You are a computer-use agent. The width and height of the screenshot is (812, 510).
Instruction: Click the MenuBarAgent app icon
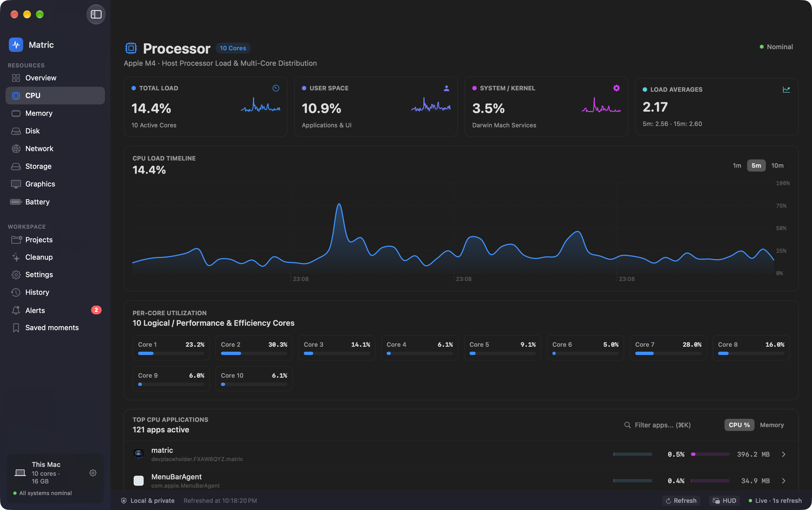(x=139, y=480)
